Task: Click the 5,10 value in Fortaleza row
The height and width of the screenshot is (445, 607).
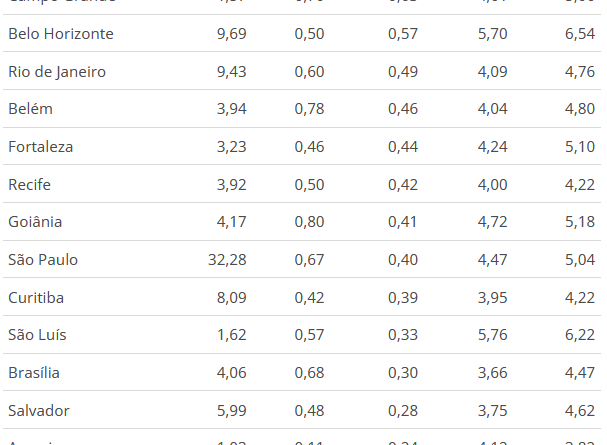Action: coord(580,147)
